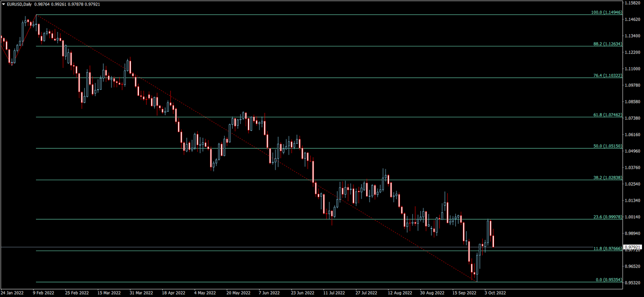Image resolution: width=644 pixels, height=297 pixels.
Task: Click the 61.8 (1.07462) Fibonacci label
Action: pos(607,115)
